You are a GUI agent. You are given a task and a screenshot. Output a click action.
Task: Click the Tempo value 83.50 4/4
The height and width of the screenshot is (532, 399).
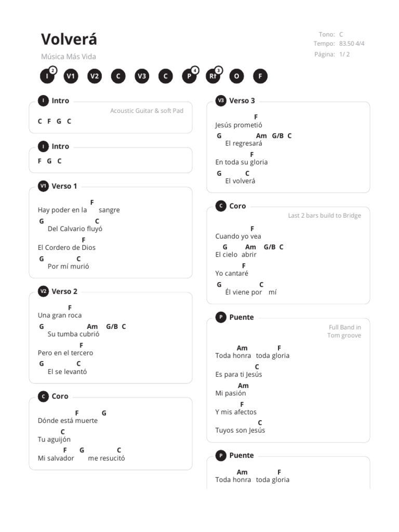click(x=352, y=44)
